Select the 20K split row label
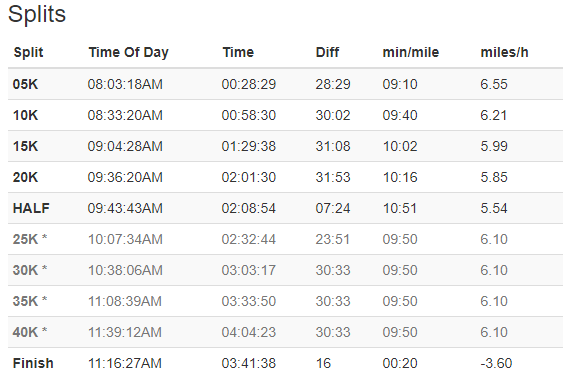Screen dimensions: 575x384 coord(25,177)
